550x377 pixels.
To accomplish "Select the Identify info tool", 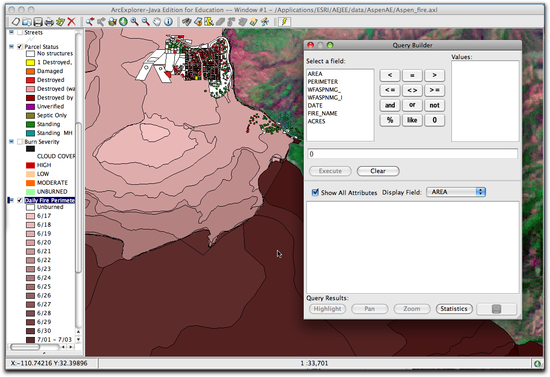I will (x=168, y=22).
